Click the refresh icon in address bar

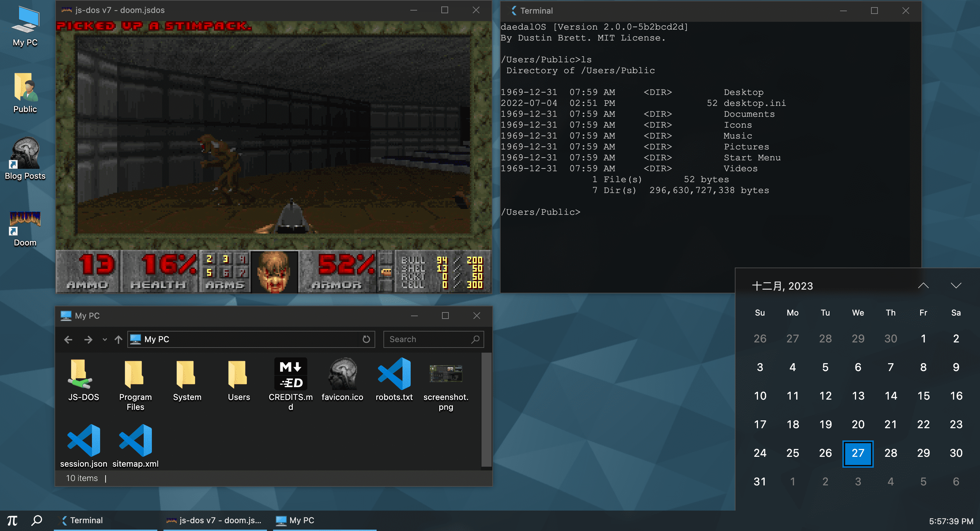point(366,339)
